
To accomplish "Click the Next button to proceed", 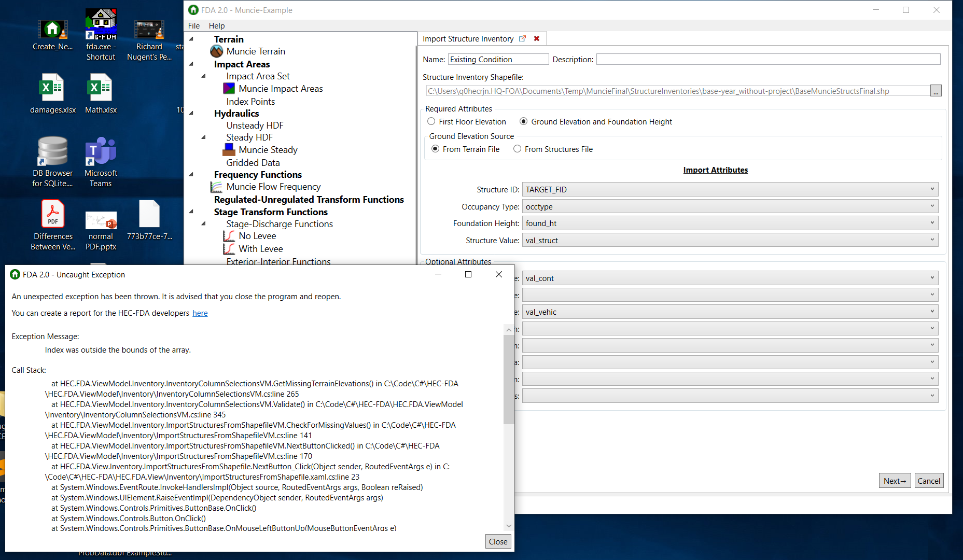I will coord(894,481).
